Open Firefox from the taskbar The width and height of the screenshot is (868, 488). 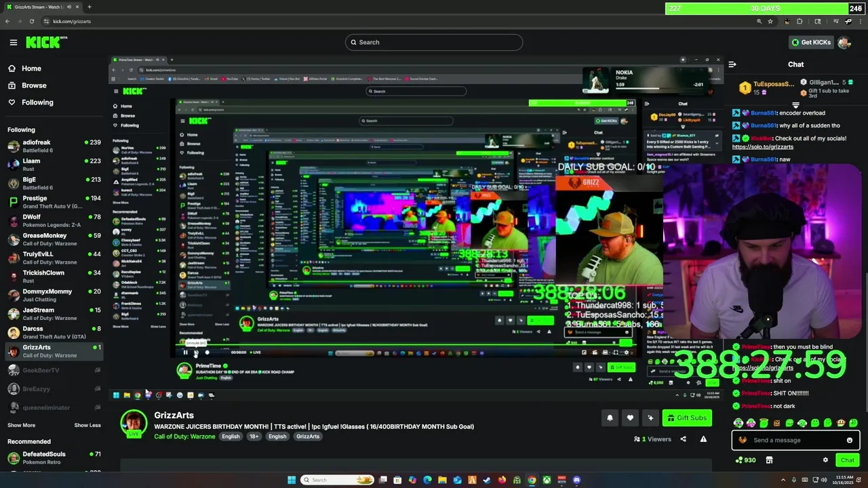coord(502,480)
